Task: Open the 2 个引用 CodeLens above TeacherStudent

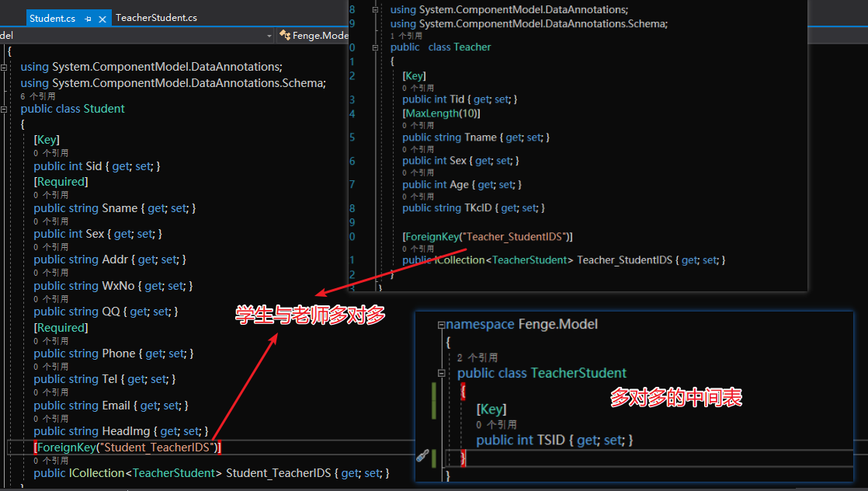Action: (x=477, y=357)
